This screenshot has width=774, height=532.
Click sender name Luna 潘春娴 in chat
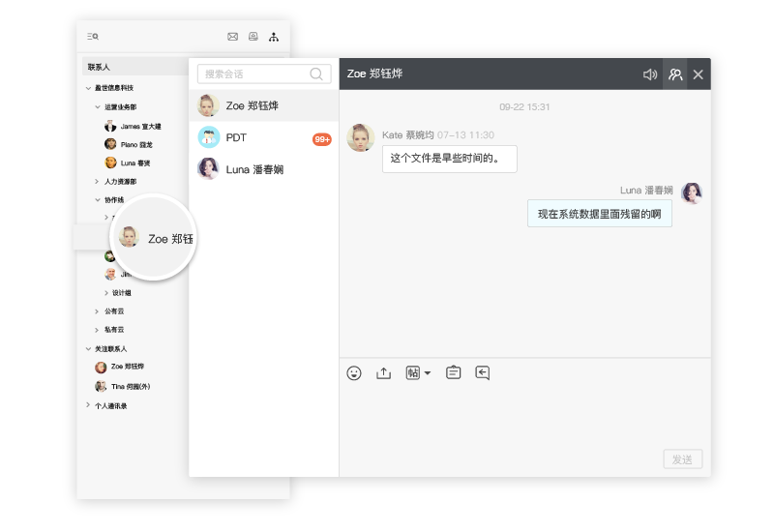point(646,190)
